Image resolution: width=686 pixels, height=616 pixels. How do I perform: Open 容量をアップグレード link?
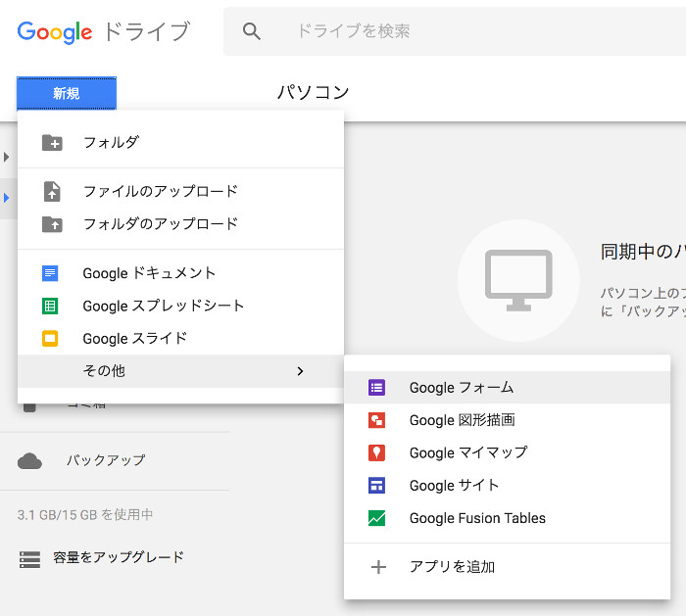(119, 557)
